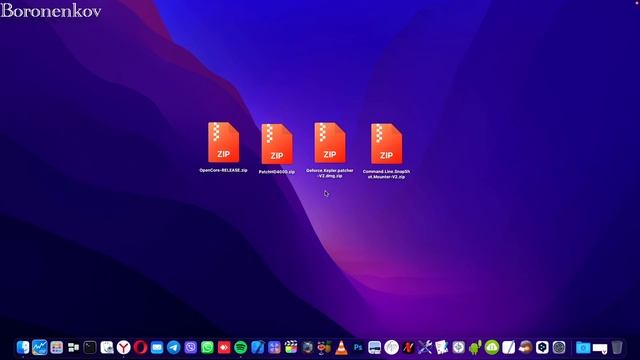The width and height of the screenshot is (640, 360).
Task: Select the Geforce.Kepler.patcher-V2.dmg.zip icon
Action: coord(330,143)
